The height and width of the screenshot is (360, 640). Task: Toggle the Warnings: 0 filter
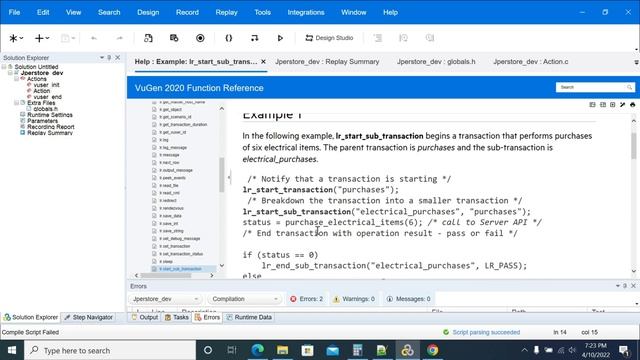(x=354, y=299)
